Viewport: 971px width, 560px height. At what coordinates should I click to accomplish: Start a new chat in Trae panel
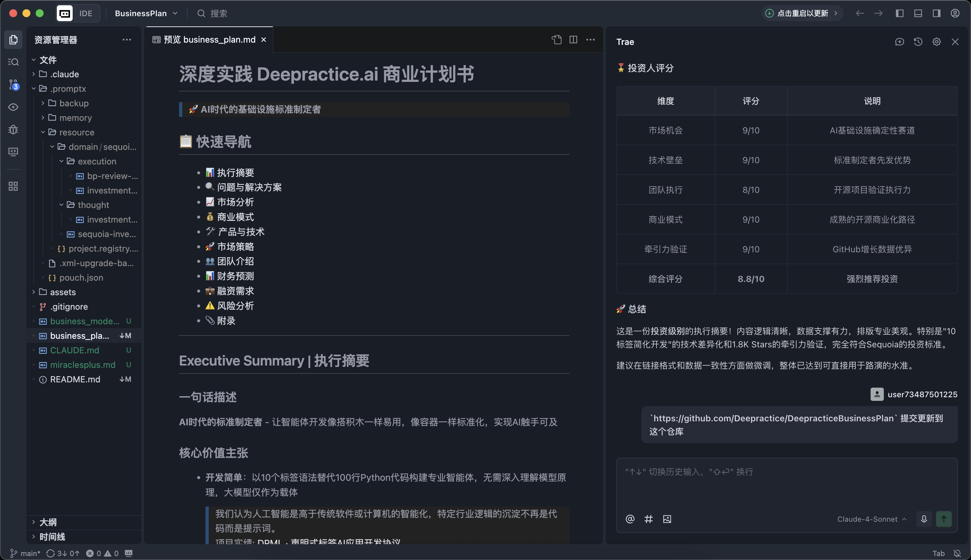[x=899, y=42]
